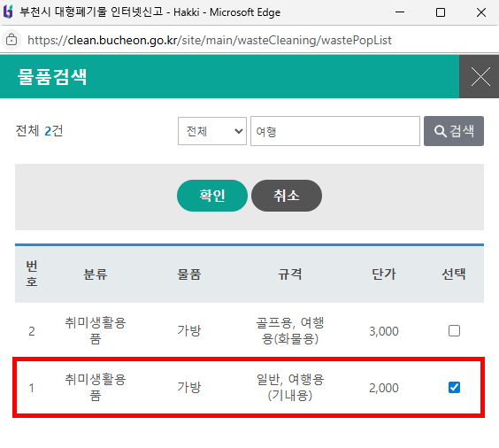The width and height of the screenshot is (499, 448).
Task: Click 골프용, 여행용(화물용) spec text
Action: [290, 331]
